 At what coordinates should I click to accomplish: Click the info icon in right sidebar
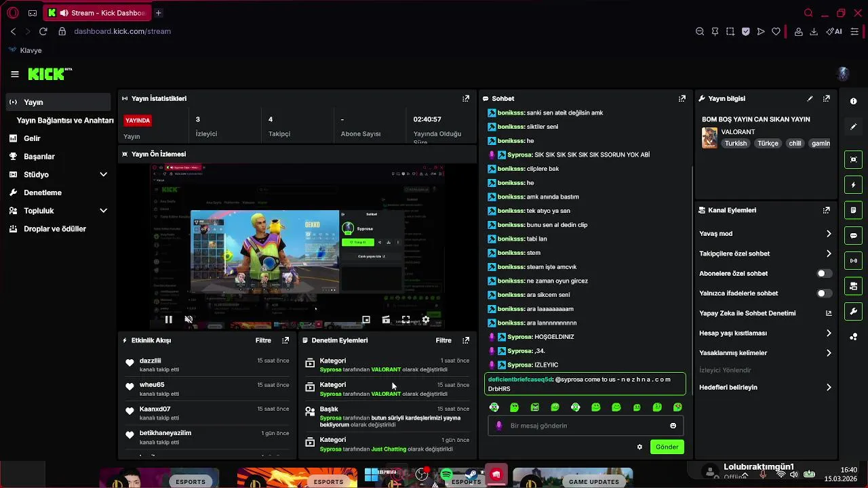point(853,101)
